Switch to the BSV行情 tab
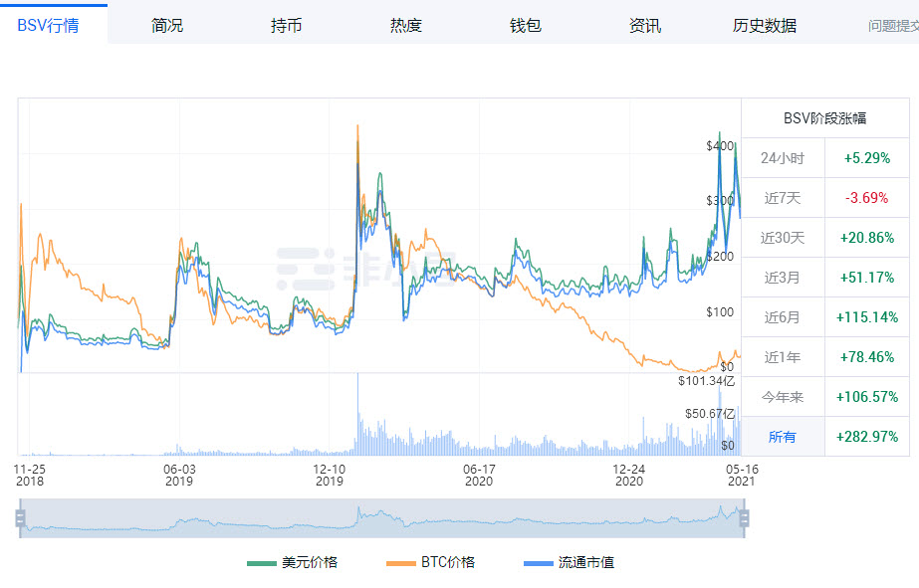Screen dimensions: 919x588 tap(48, 26)
